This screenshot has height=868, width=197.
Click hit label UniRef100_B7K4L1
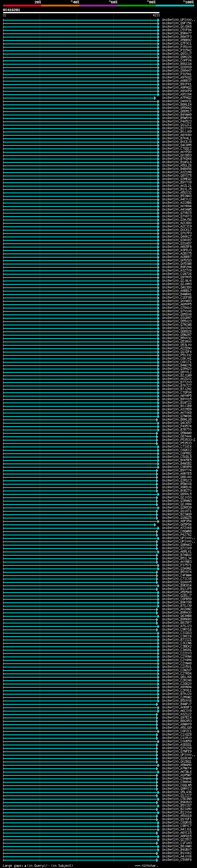click(x=177, y=139)
